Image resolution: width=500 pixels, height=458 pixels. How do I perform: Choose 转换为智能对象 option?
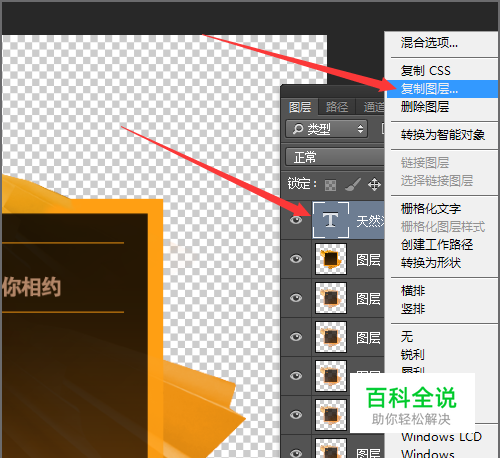[x=443, y=135]
